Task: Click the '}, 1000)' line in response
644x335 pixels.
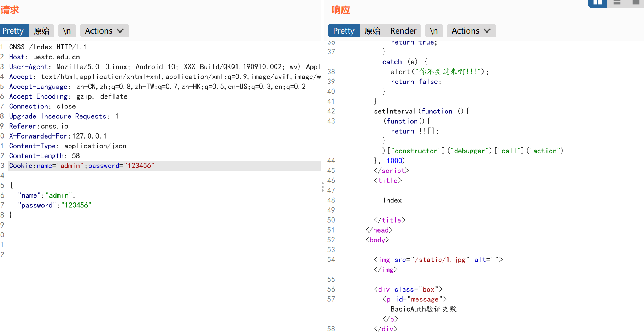Action: 389,161
